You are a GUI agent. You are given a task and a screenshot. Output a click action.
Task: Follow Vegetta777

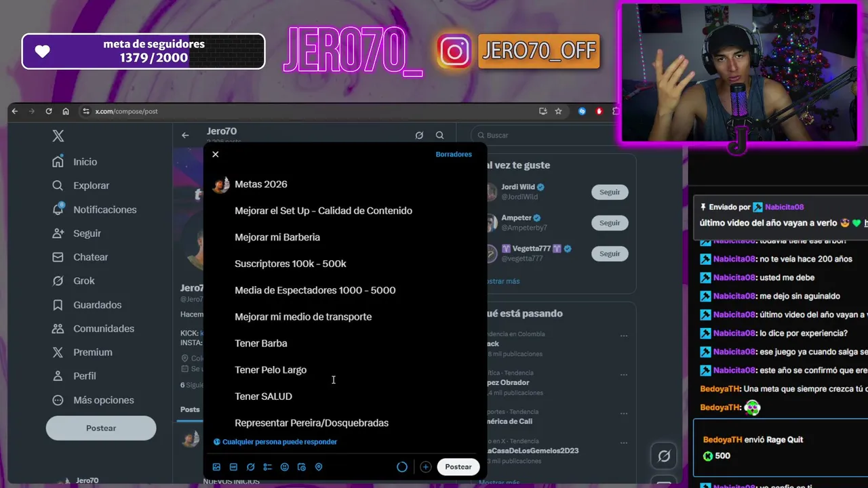coord(610,253)
